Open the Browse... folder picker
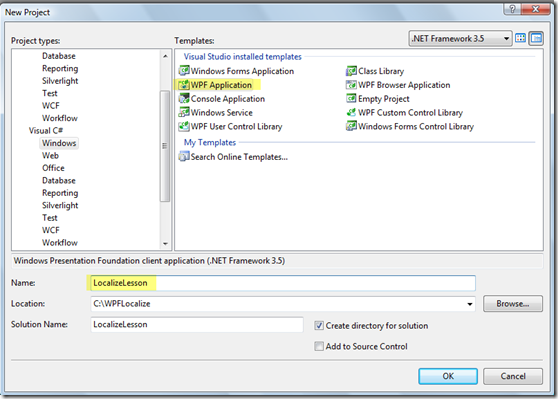The height and width of the screenshot is (399, 558). click(x=513, y=304)
